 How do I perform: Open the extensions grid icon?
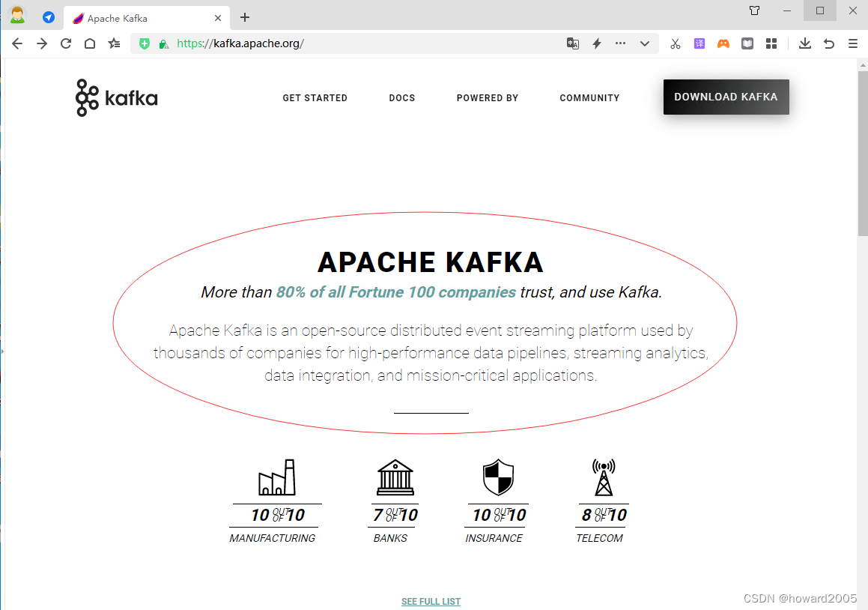pyautogui.click(x=771, y=43)
